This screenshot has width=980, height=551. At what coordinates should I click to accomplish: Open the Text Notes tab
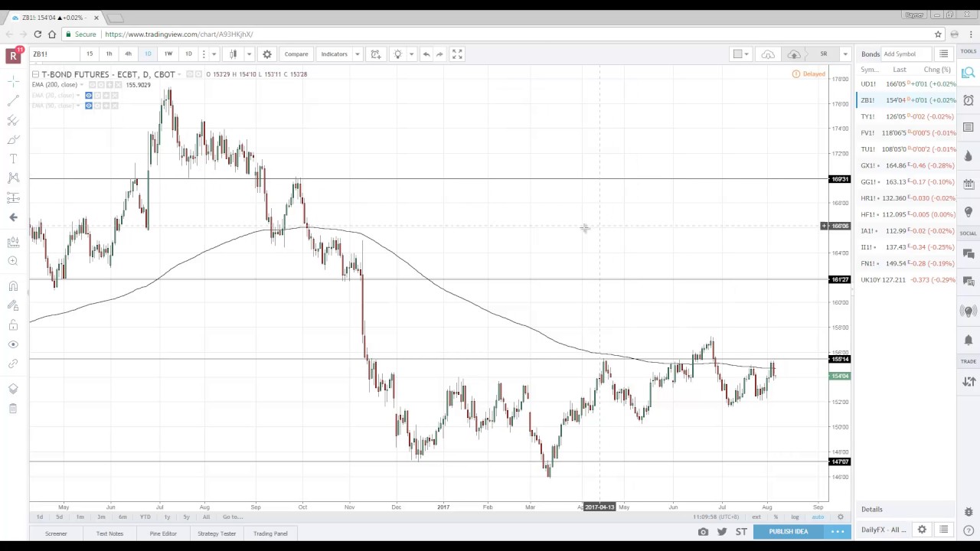pyautogui.click(x=109, y=533)
